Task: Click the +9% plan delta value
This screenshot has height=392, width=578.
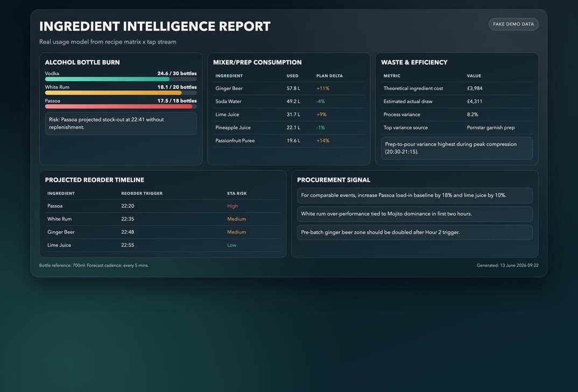Action: (321, 115)
